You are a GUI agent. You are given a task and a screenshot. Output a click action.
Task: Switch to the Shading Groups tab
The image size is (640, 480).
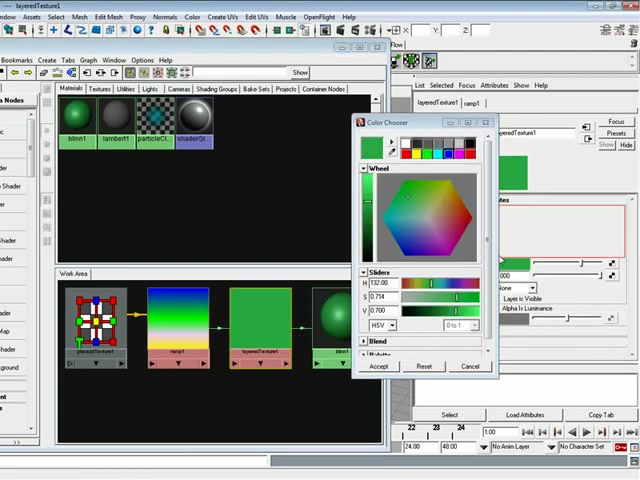click(x=217, y=89)
